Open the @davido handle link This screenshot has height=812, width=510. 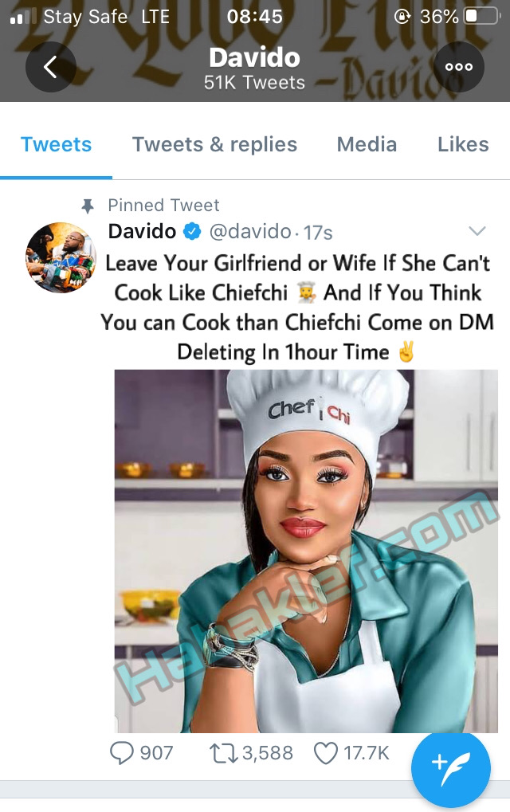249,232
